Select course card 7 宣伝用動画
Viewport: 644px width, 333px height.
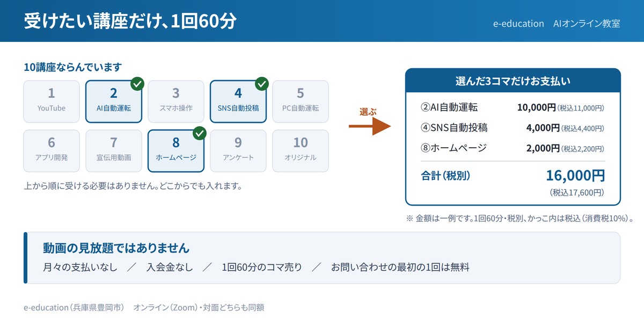pyautogui.click(x=114, y=151)
